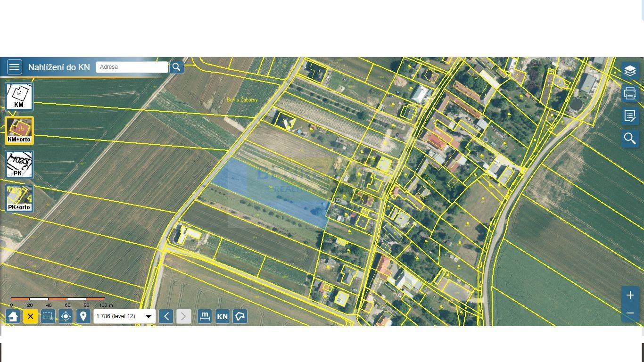Screen dimensions: 644x362
Task: Switch to the KM map layer
Action: tap(19, 97)
